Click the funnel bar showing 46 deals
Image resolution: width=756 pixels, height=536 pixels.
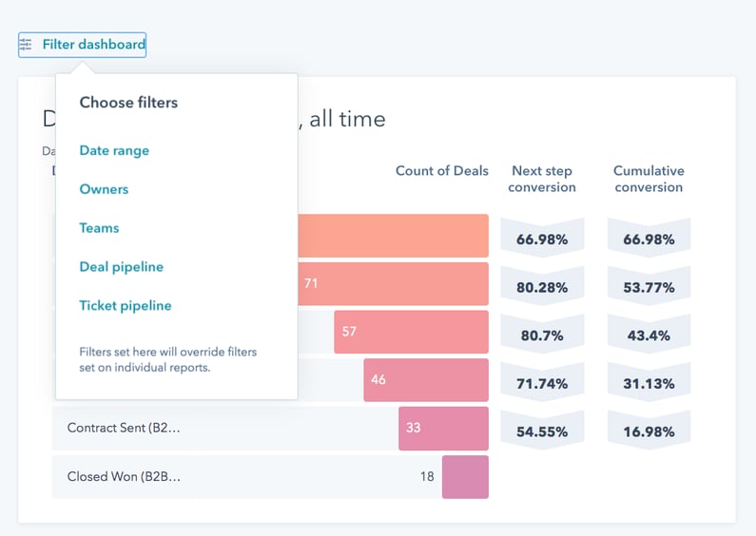(426, 380)
